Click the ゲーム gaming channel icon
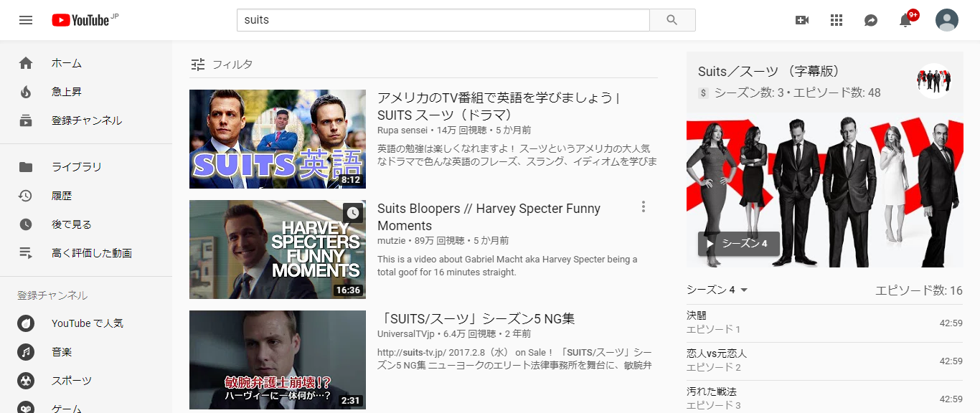The height and width of the screenshot is (413, 980). (x=26, y=408)
